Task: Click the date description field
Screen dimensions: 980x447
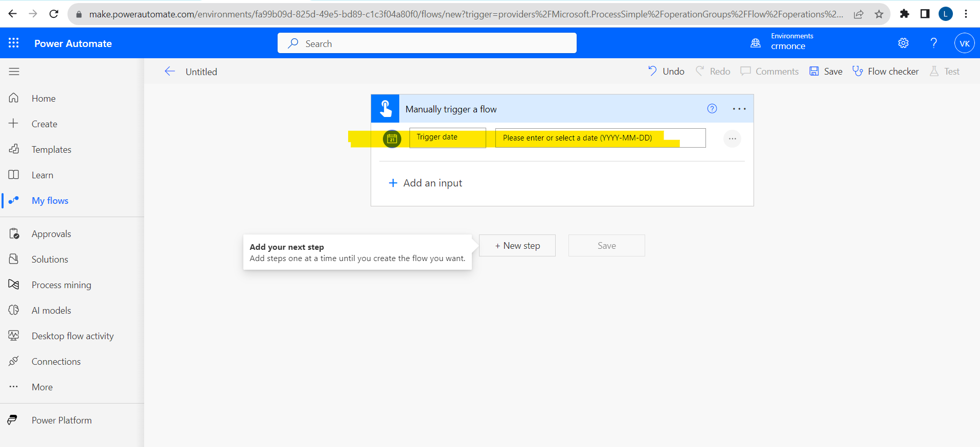Action: [x=601, y=138]
